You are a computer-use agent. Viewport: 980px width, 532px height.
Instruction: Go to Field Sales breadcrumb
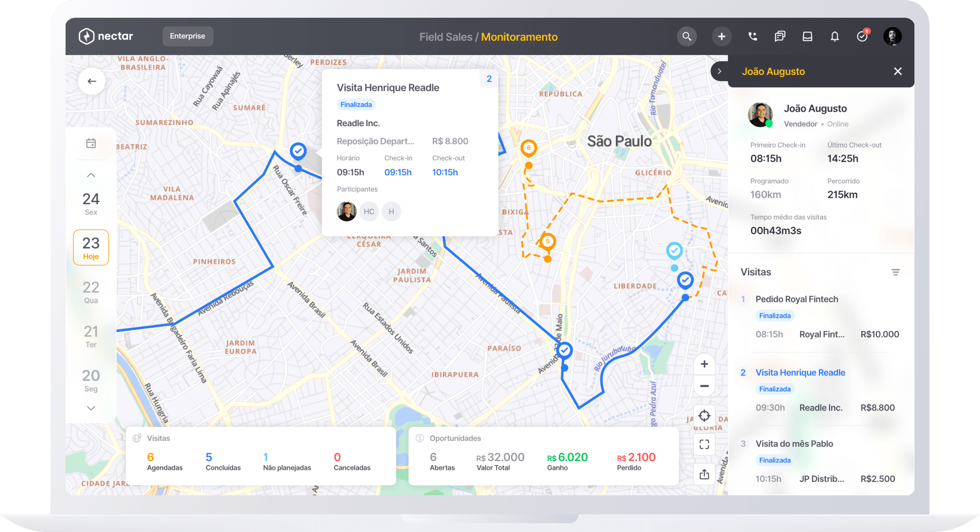click(x=446, y=37)
